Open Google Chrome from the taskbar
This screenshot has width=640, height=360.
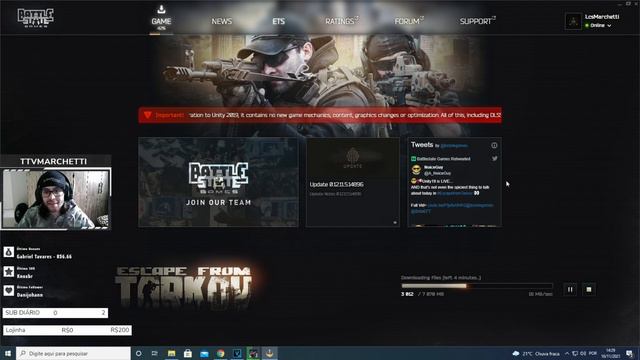click(220, 353)
